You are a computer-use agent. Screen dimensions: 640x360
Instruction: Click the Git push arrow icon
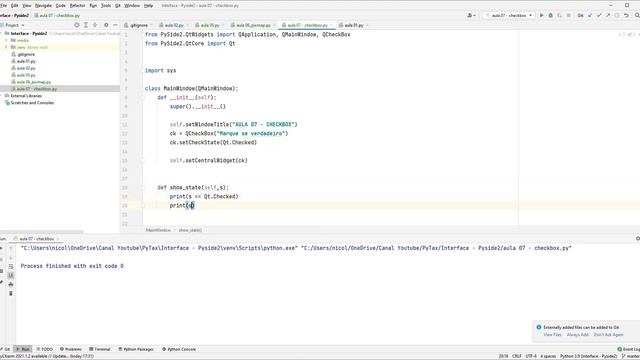point(608,15)
